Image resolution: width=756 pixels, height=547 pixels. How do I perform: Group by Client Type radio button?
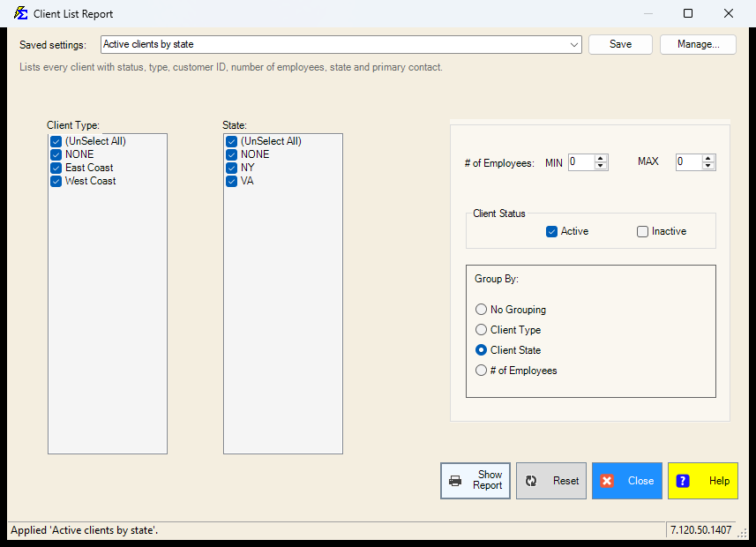(481, 329)
